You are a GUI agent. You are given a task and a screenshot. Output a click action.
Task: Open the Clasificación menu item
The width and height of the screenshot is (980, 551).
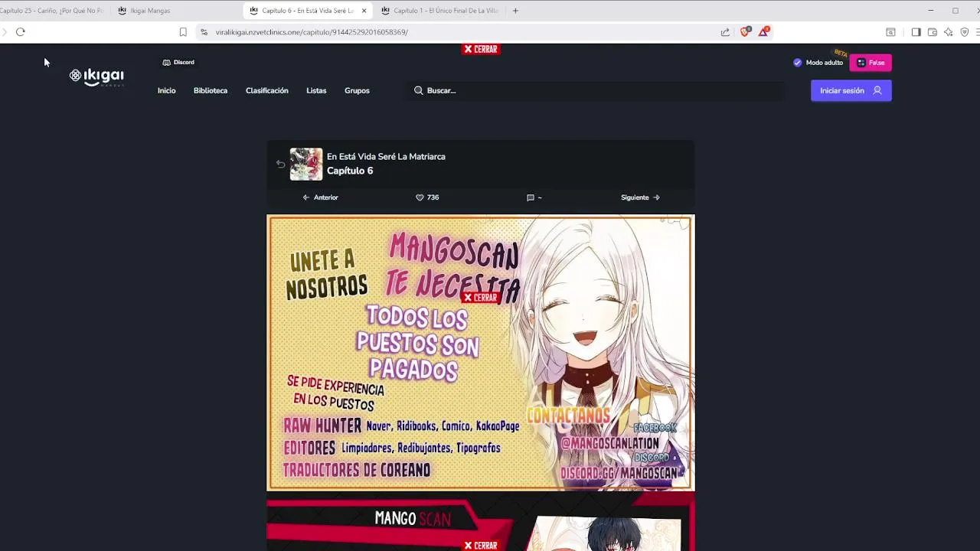(x=267, y=90)
